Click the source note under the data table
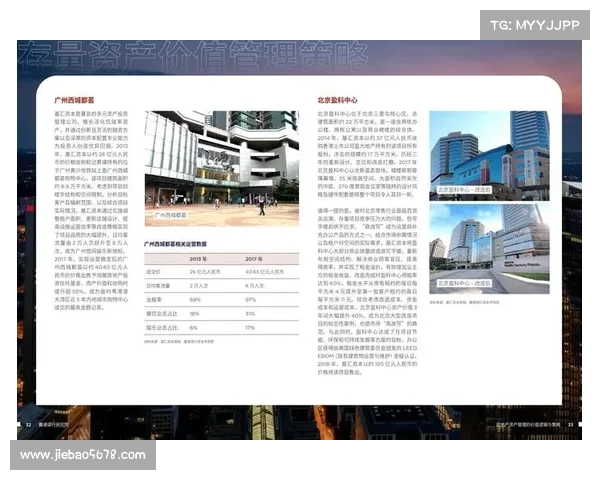The image size is (600, 480). click(x=179, y=341)
